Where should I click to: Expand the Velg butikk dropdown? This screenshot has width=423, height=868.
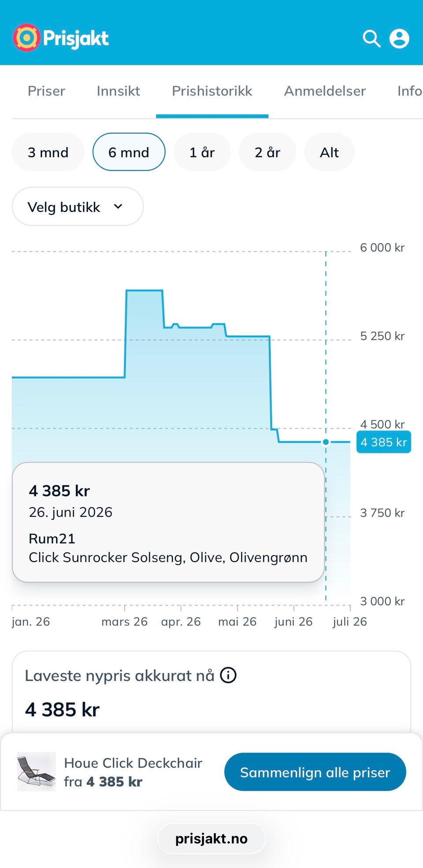[x=78, y=206]
